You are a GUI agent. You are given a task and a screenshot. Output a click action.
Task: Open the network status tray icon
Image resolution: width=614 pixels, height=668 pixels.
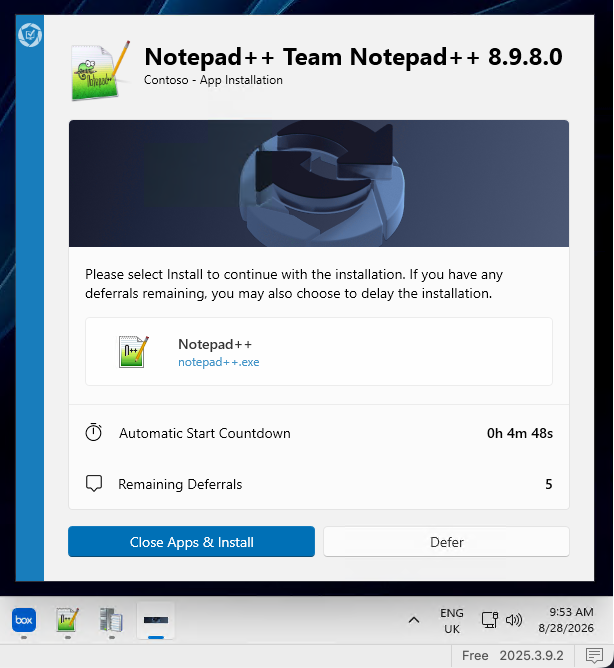point(490,620)
